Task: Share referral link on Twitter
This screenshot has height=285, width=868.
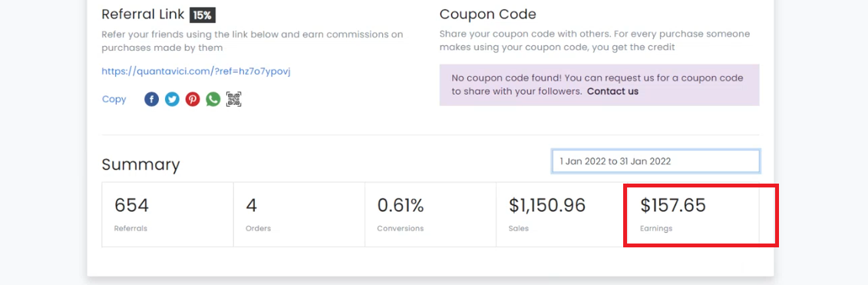Action: coord(172,99)
